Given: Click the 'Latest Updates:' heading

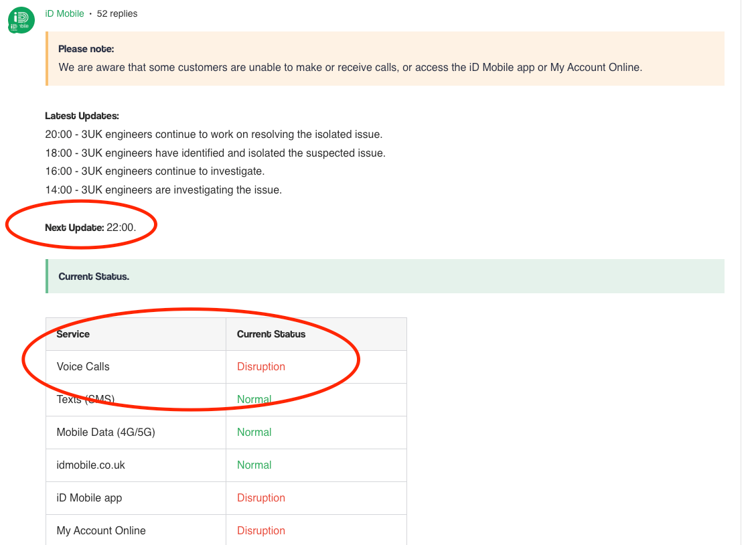Looking at the screenshot, I should (82, 116).
